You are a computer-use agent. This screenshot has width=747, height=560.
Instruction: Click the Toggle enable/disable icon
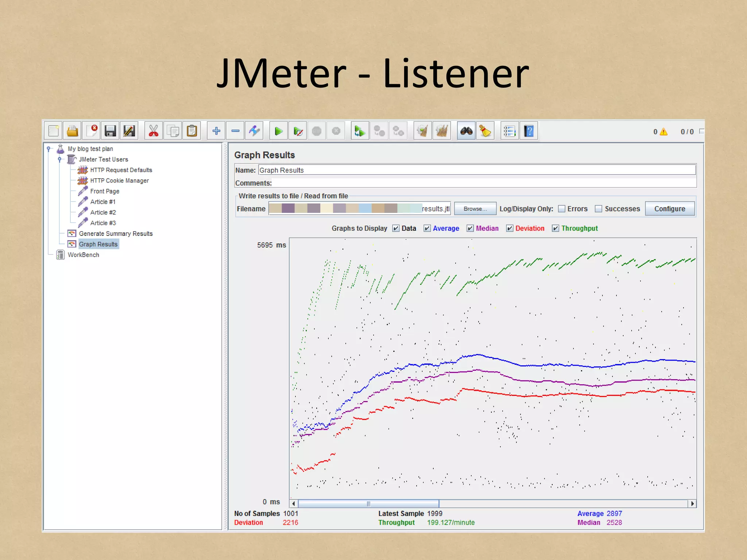254,131
